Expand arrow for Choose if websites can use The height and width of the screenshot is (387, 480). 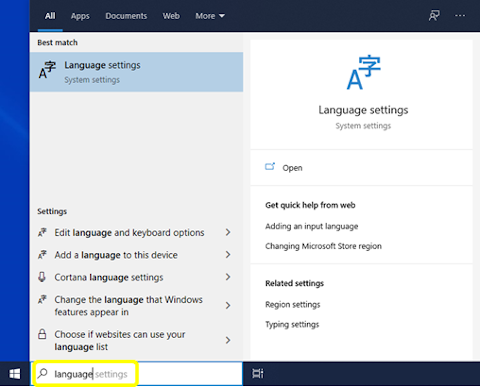click(x=228, y=340)
